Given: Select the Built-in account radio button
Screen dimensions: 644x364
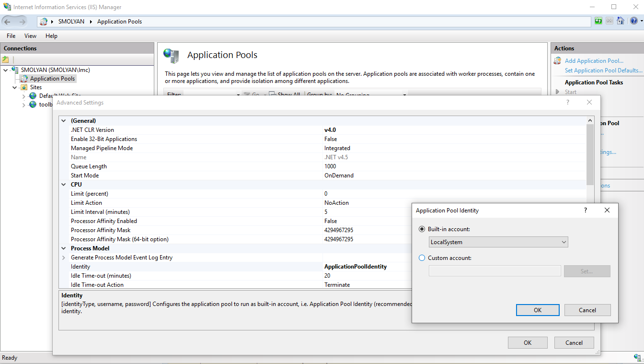Looking at the screenshot, I should 422,229.
